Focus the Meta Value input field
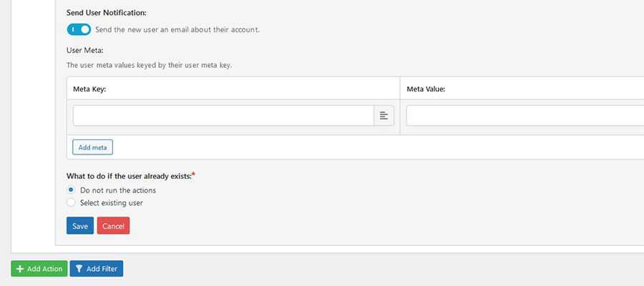This screenshot has height=286, width=644. pos(524,116)
